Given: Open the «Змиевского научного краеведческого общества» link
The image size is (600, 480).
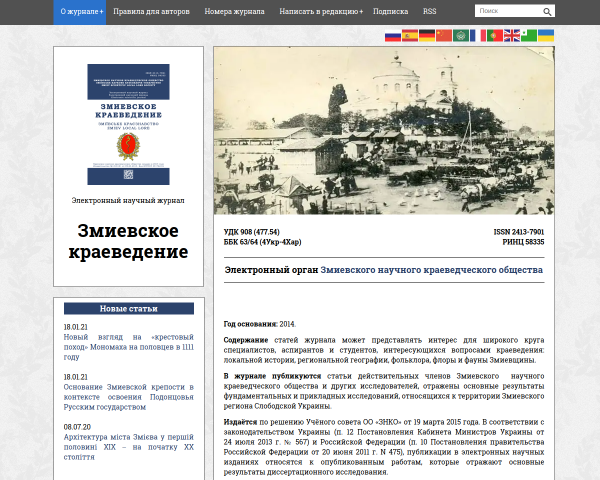Looking at the screenshot, I should [431, 270].
